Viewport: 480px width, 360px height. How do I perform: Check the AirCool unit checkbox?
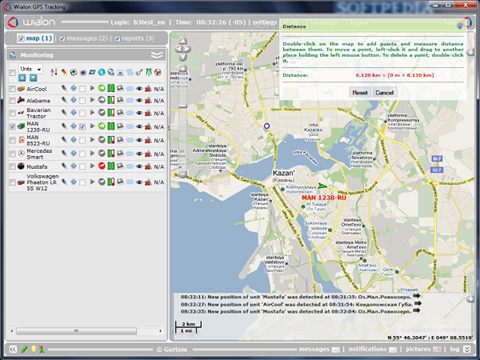tap(12, 89)
